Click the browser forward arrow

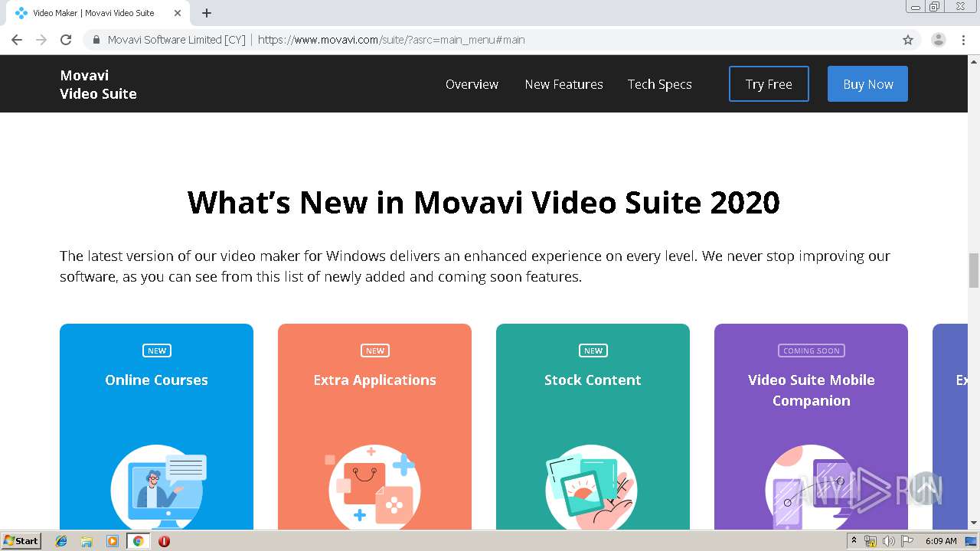[41, 40]
